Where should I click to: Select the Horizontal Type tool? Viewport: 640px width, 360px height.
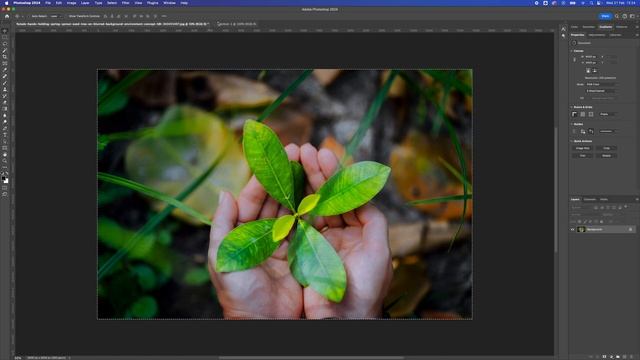click(5, 135)
